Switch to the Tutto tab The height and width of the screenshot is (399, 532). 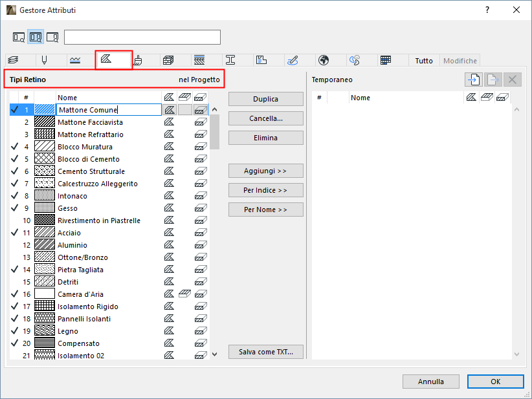(x=424, y=61)
